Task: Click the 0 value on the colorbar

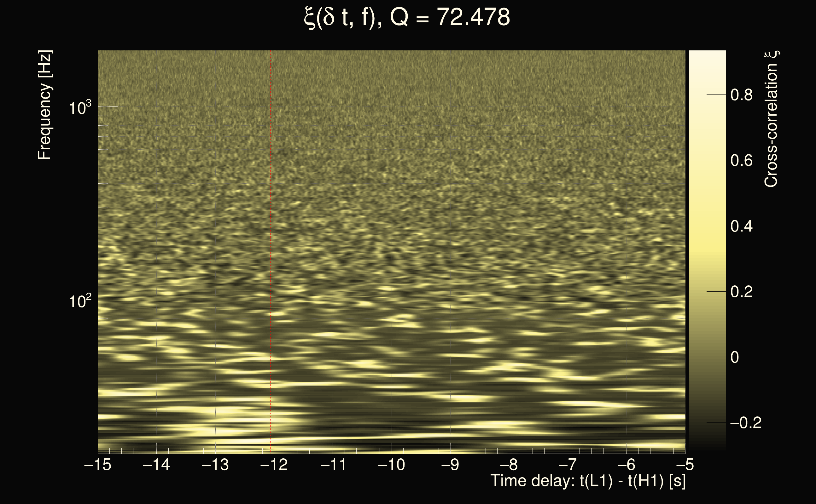Action: tap(735, 357)
